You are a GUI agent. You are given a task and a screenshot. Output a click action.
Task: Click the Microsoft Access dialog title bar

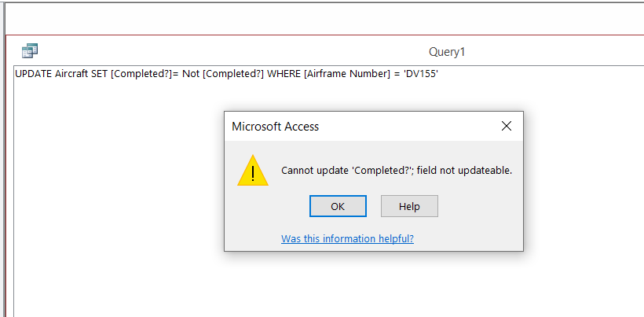[361, 126]
